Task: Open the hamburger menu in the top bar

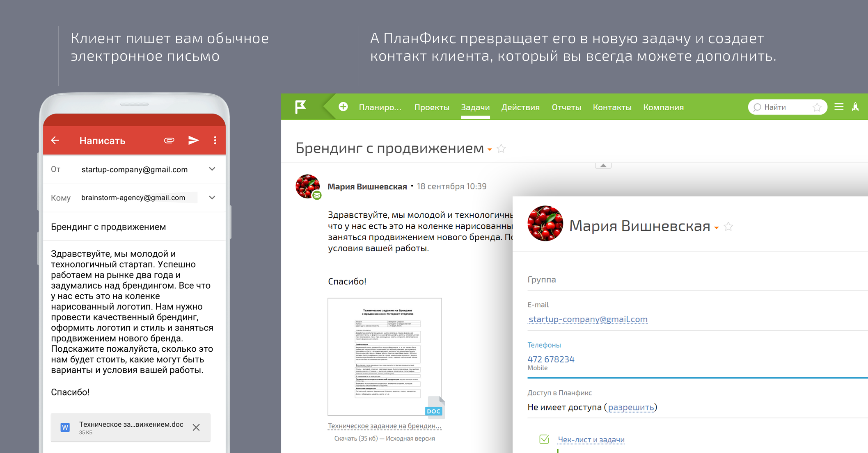Action: tap(839, 107)
